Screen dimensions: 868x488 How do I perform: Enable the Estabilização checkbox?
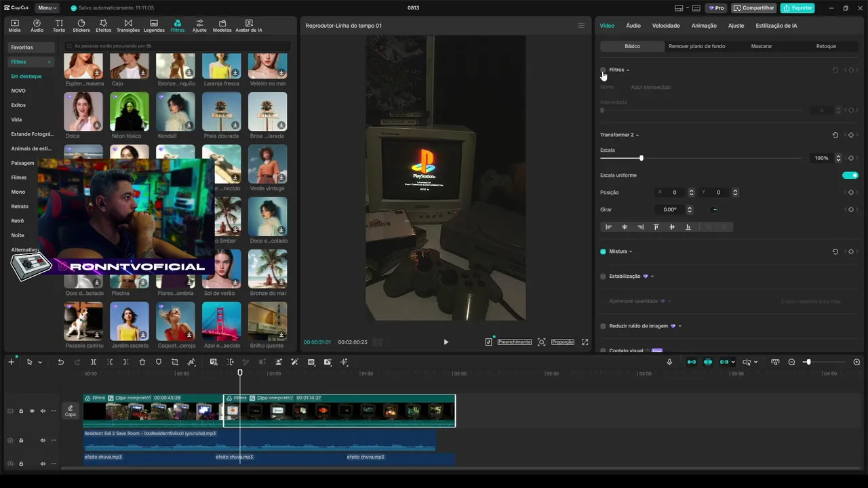[x=603, y=277]
